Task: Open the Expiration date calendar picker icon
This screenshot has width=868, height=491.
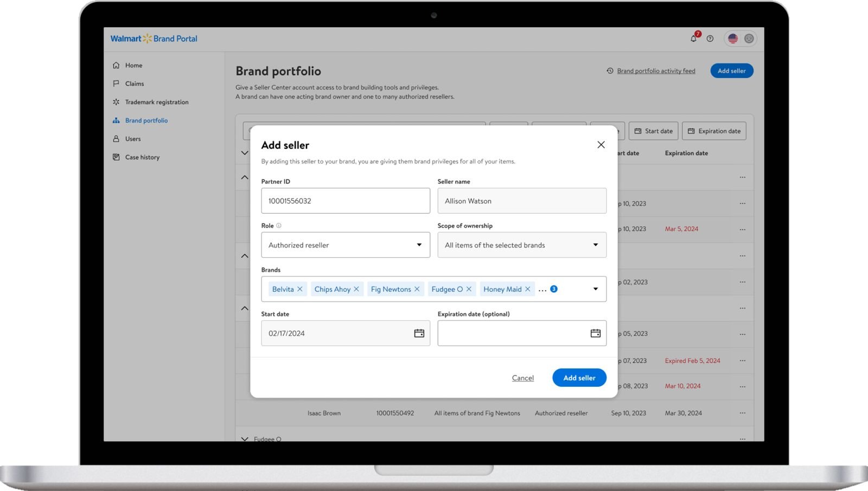Action: [x=596, y=333]
